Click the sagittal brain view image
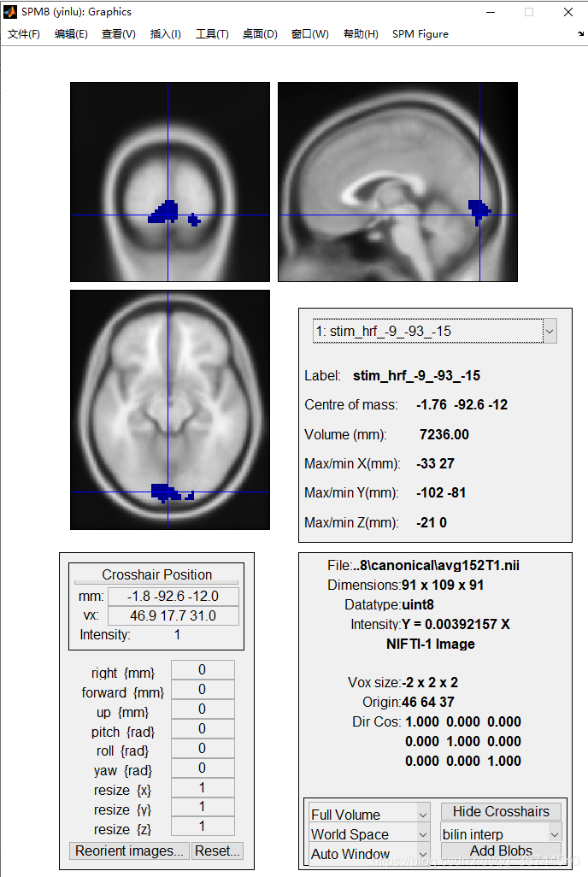Screen dimensions: 588x877 [397, 182]
